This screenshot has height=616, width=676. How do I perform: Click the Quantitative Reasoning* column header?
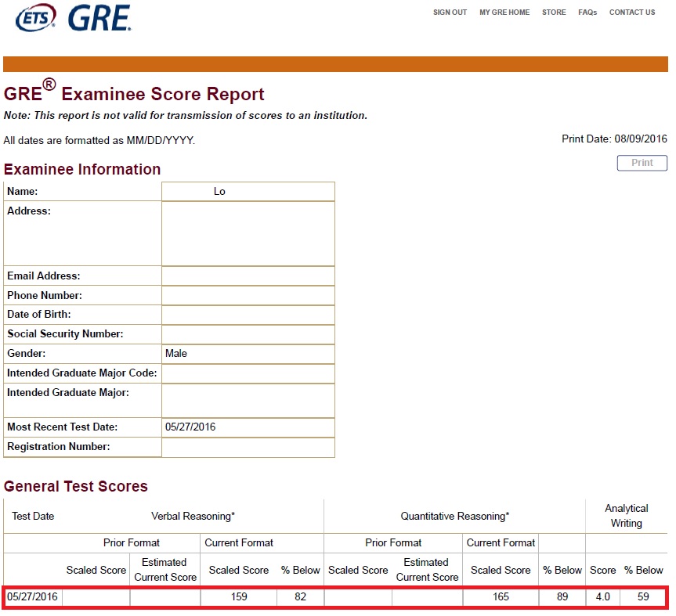[455, 516]
